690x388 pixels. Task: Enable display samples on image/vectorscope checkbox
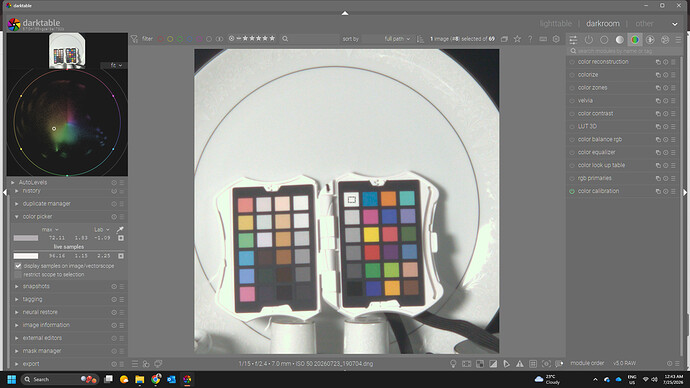(18, 266)
